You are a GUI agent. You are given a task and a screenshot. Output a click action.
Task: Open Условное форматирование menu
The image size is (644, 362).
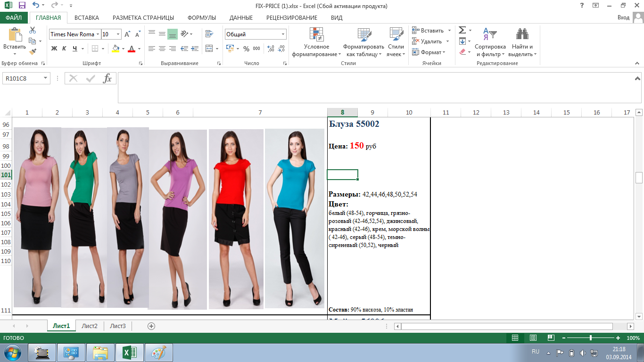[316, 41]
